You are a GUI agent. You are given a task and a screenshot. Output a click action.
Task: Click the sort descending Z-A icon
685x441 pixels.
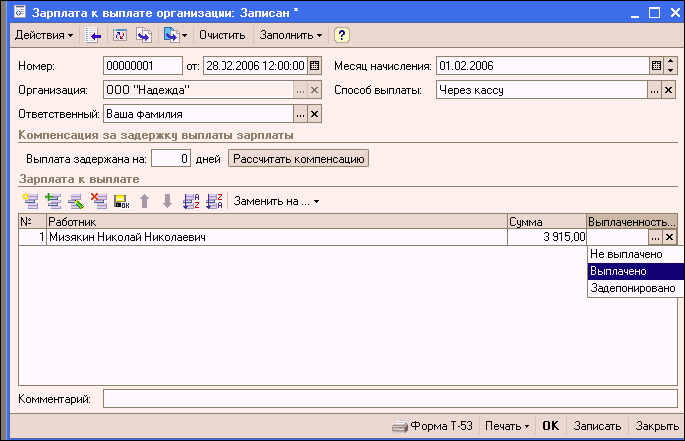(x=213, y=201)
